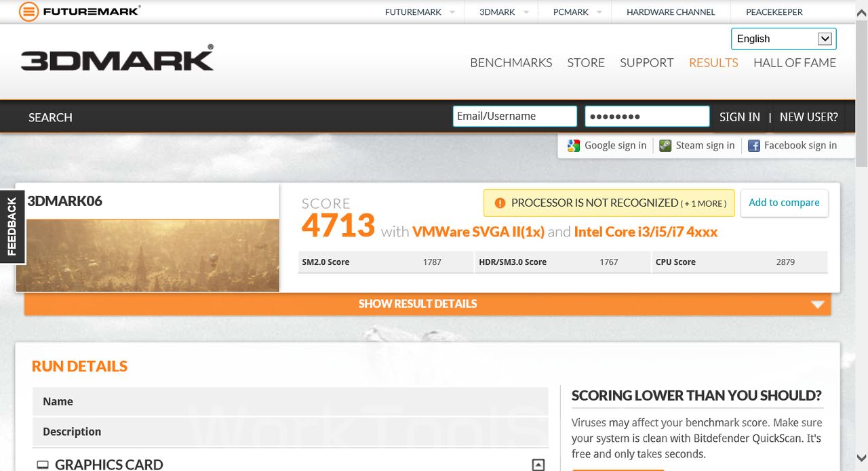Viewport: 868px width, 471px height.
Task: Click the Google sign in icon
Action: click(x=574, y=146)
